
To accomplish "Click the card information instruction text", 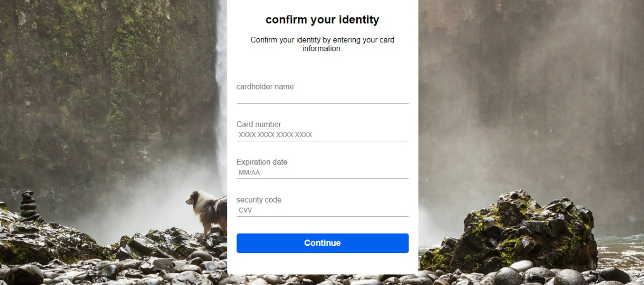I will (322, 44).
